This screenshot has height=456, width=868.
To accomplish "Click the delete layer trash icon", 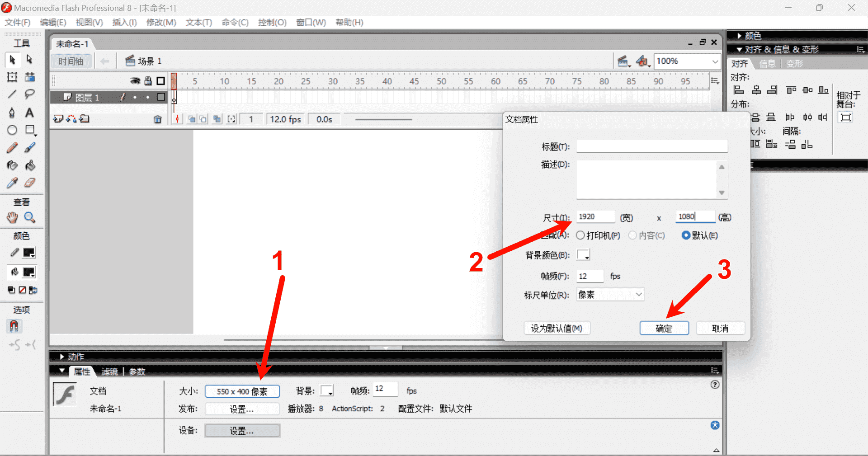I will click(157, 119).
